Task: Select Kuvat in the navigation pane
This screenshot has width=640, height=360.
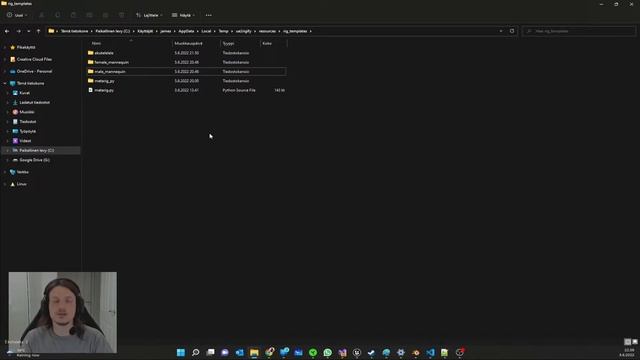Action: pos(24,93)
